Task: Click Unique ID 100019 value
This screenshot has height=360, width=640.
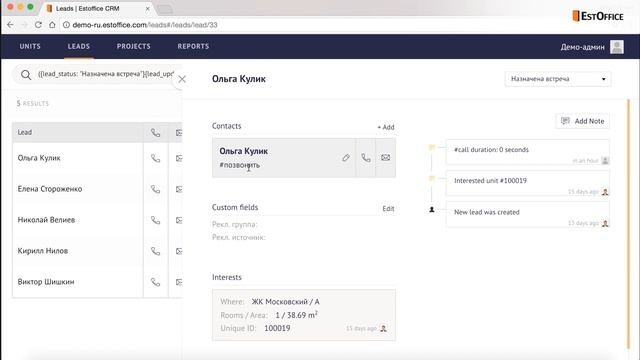Action: [277, 328]
